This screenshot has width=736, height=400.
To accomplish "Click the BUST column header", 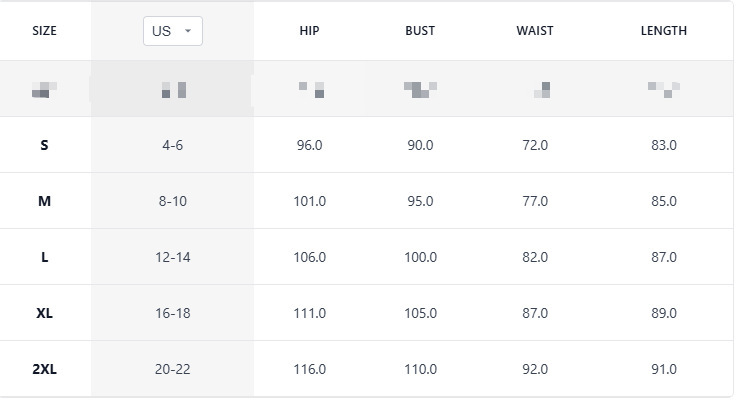I will [420, 31].
